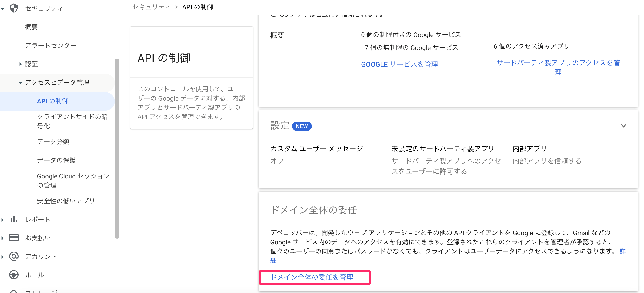
Task: Click アカウント in sidebar
Action: (x=41, y=256)
